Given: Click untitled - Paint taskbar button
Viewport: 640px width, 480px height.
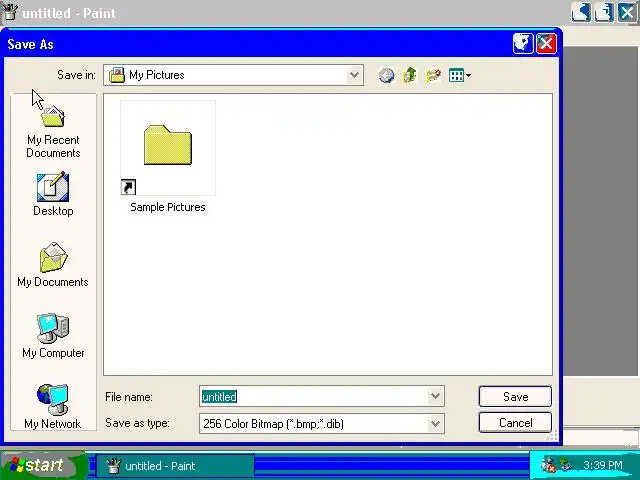Looking at the screenshot, I should (176, 466).
